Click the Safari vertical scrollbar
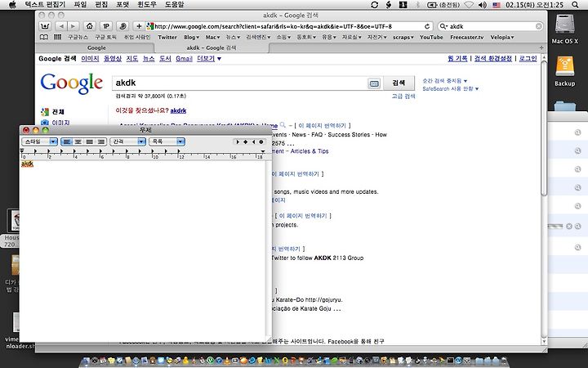This screenshot has height=368, width=588. click(544, 128)
